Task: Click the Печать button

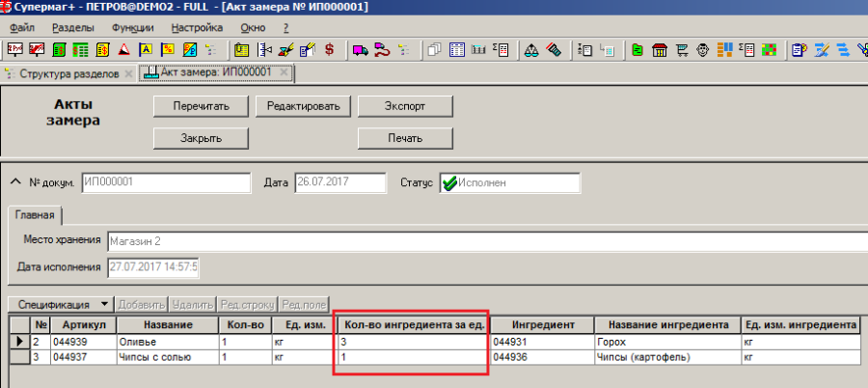Action: pos(405,139)
